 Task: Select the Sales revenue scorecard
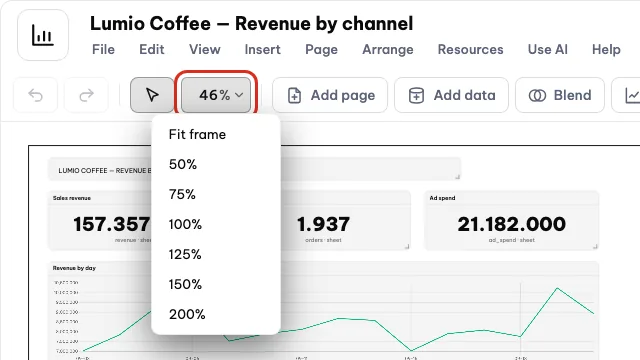point(100,220)
